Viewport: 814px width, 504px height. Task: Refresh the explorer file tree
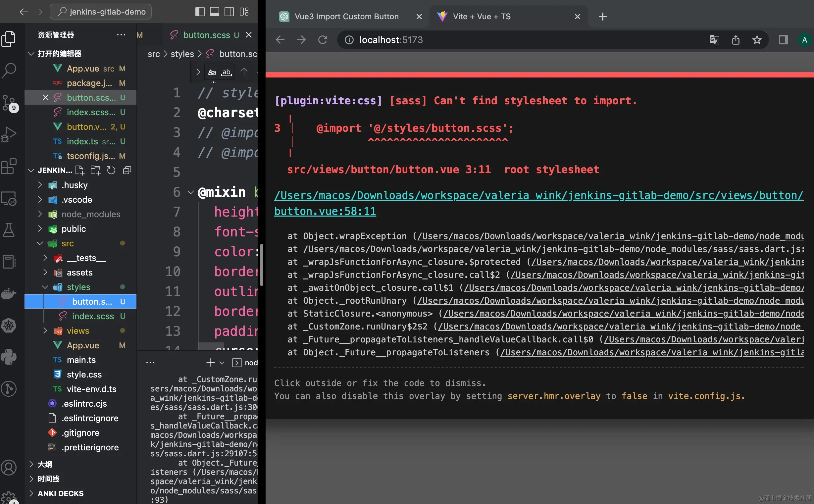click(x=111, y=170)
